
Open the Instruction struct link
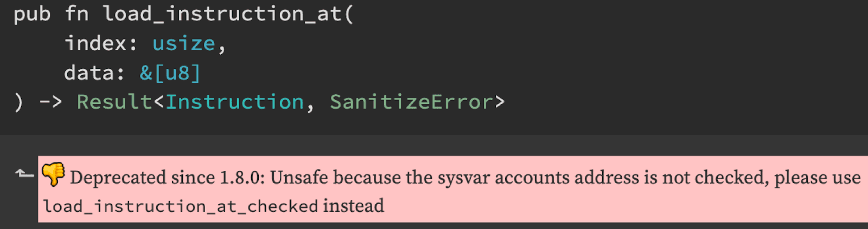tap(234, 102)
